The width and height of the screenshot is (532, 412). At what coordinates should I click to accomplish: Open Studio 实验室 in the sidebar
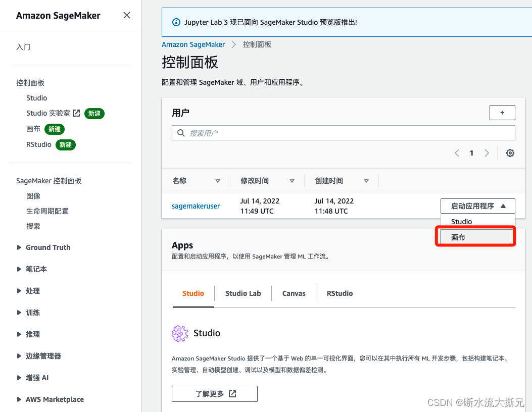tap(48, 113)
